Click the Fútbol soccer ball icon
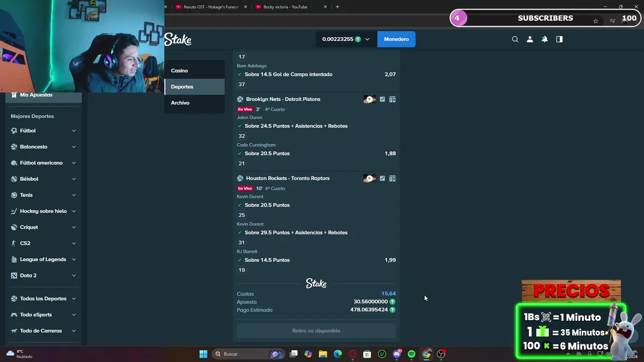 click(x=14, y=131)
